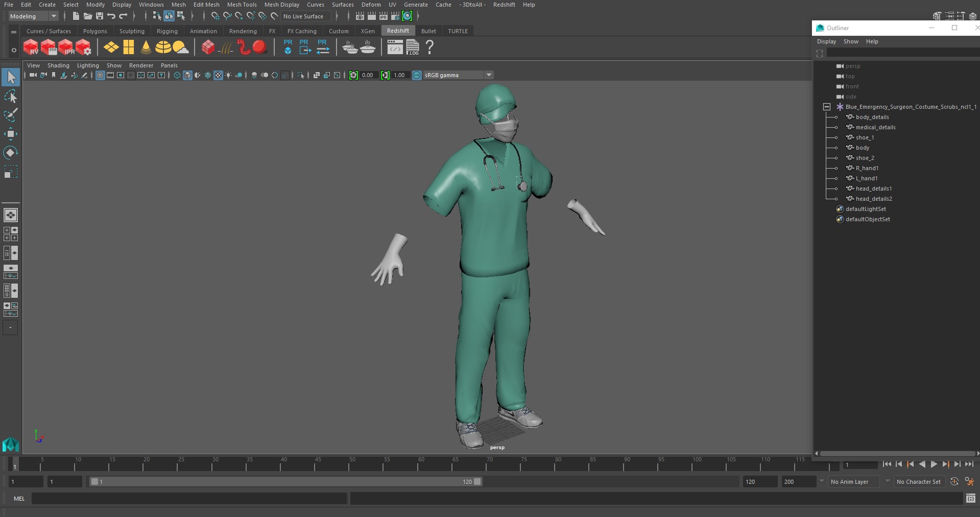The width and height of the screenshot is (980, 517).
Task: Collapse Blue_Emergency_Surgeon_Costume group in Outliner
Action: tap(827, 107)
